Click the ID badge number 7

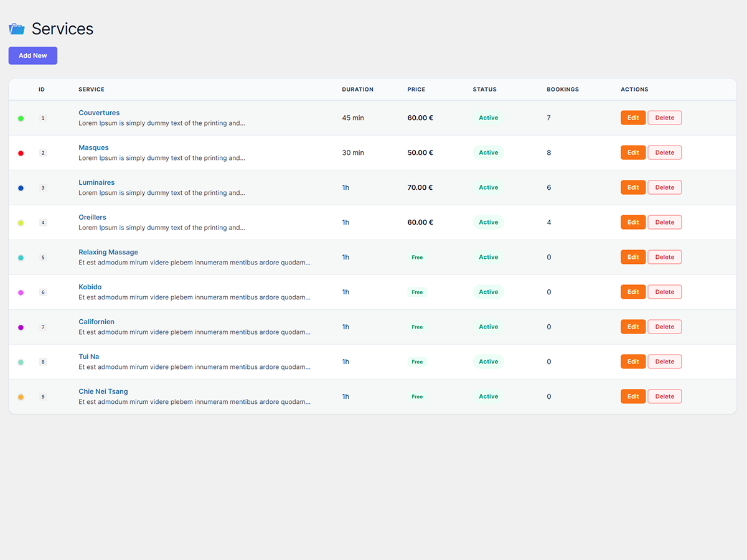click(x=43, y=327)
